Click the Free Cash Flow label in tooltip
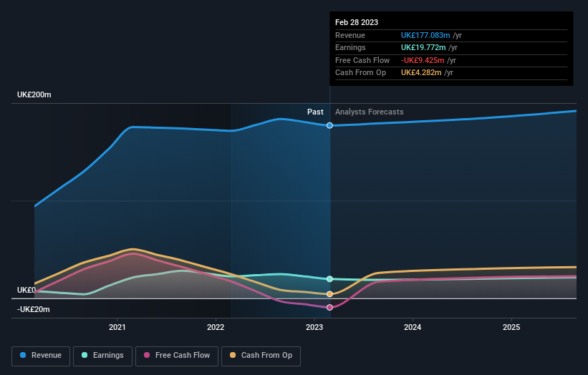The height and width of the screenshot is (375, 588). [x=362, y=60]
